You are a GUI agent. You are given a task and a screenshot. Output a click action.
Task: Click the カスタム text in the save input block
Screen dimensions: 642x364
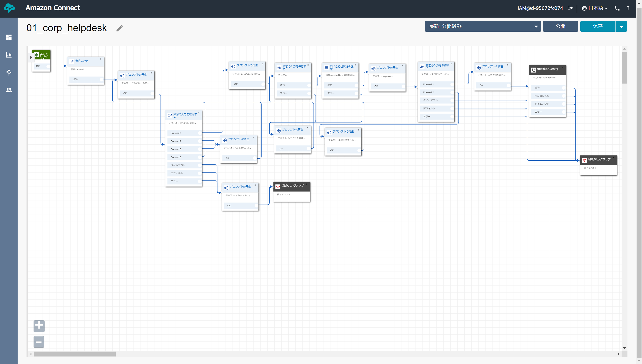tap(282, 75)
